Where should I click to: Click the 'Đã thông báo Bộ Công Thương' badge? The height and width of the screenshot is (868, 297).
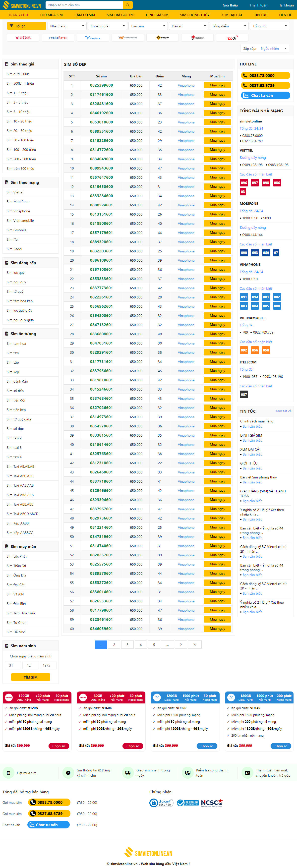click(x=188, y=803)
